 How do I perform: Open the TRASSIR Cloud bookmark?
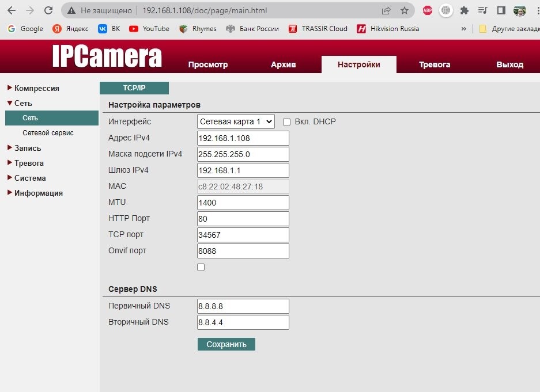click(318, 29)
